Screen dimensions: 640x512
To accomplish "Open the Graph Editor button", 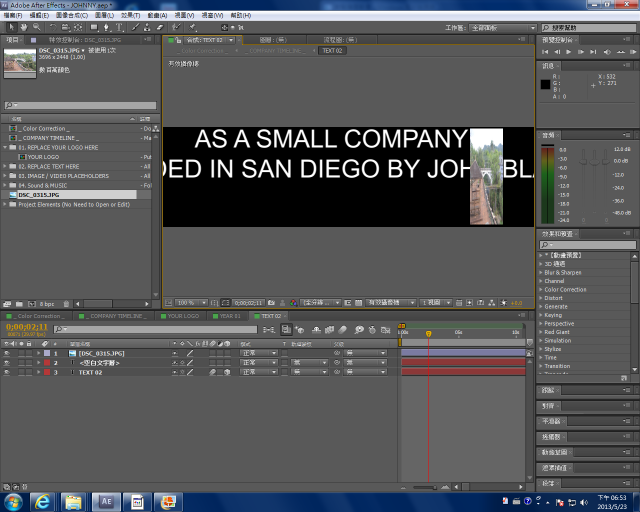I will click(386, 329).
